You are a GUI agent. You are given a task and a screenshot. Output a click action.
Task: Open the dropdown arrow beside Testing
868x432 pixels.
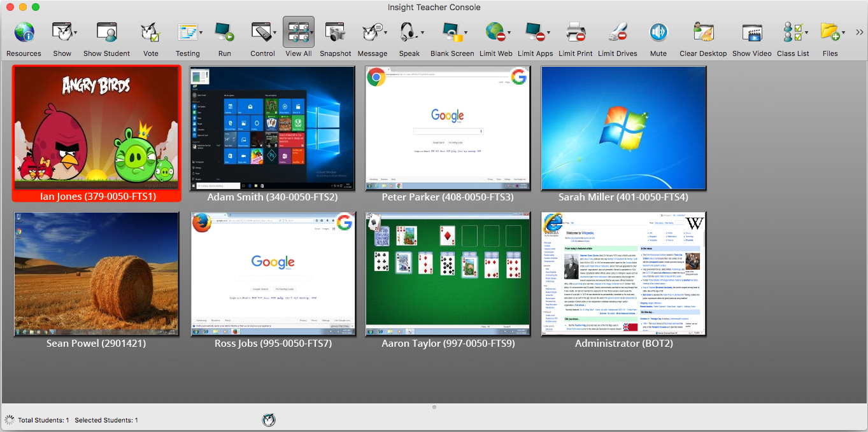click(201, 32)
